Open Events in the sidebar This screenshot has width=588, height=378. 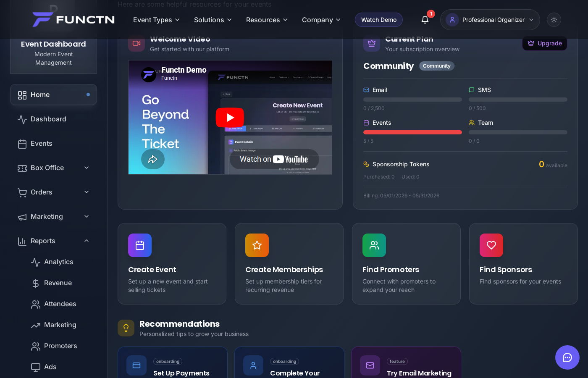54,144
